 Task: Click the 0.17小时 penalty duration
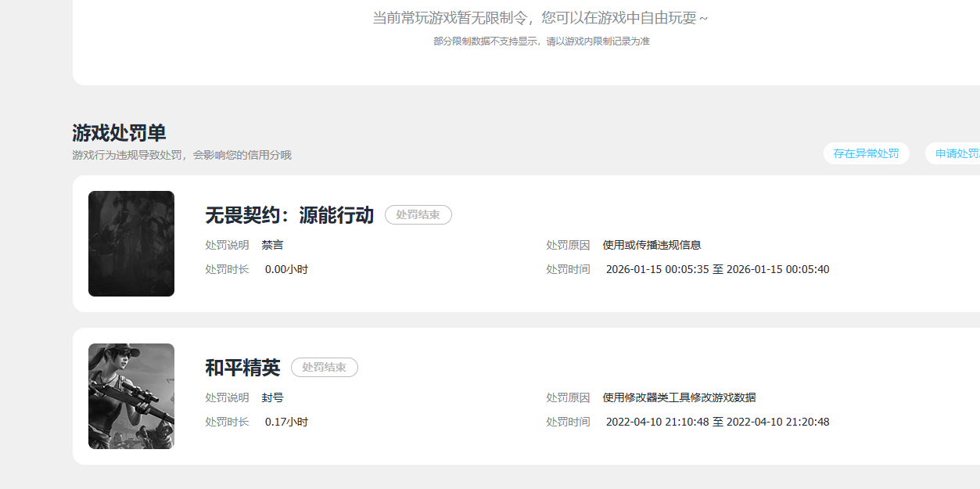286,422
